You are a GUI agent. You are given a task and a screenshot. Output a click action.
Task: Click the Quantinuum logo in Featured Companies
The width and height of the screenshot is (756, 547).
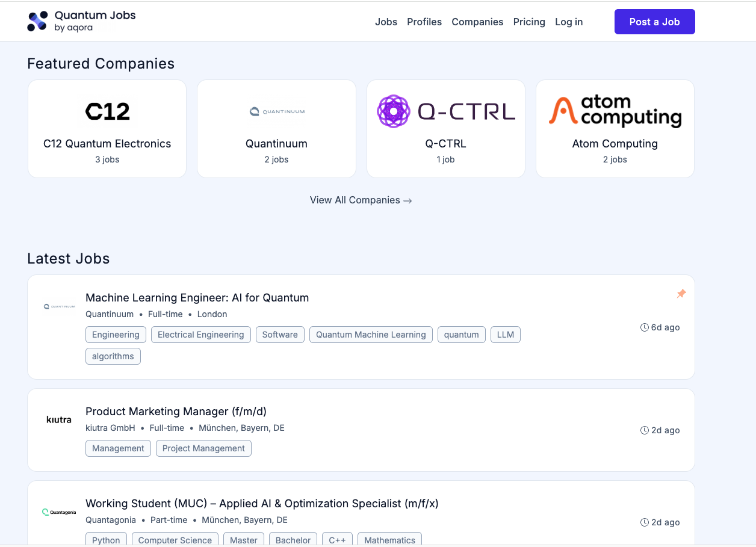coord(277,111)
